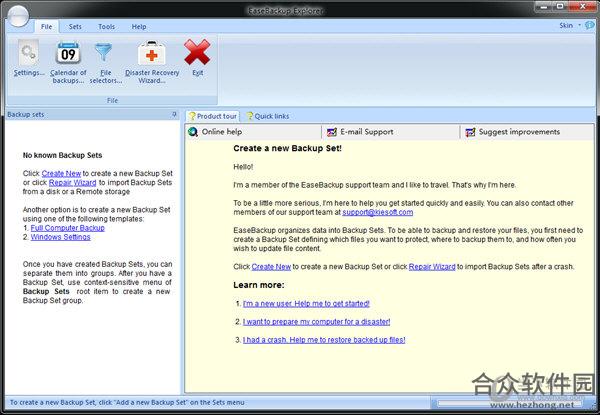This screenshot has width=600, height=415.
Task: Click the status bar hint text
Action: tap(127, 402)
